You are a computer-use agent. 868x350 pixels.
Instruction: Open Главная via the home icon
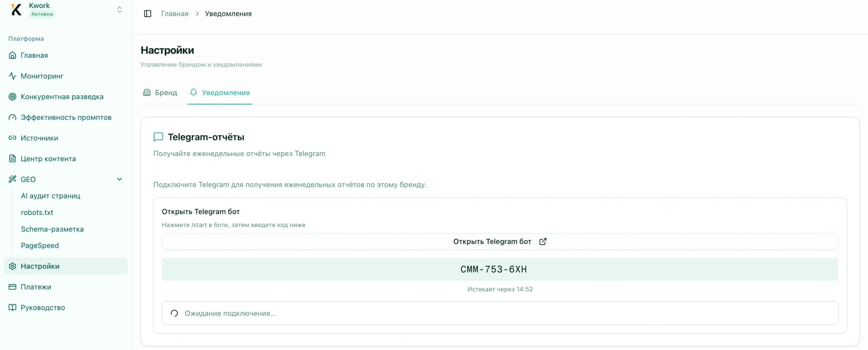click(13, 55)
